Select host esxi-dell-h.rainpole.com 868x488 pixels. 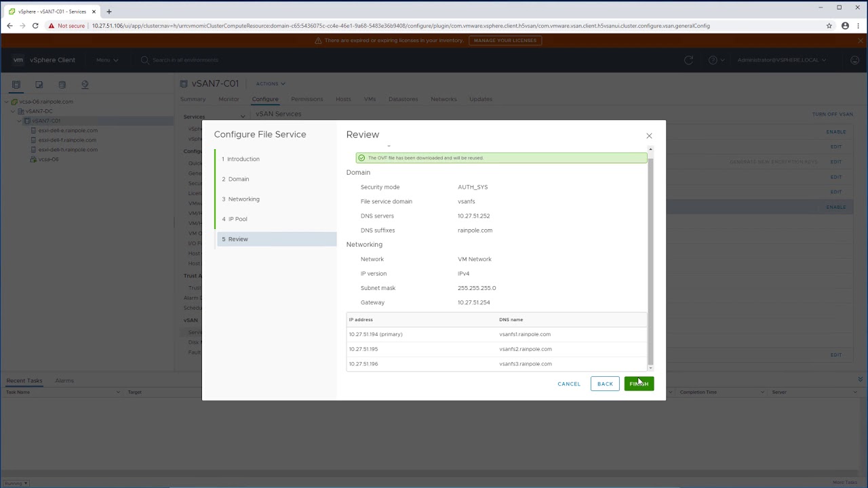pos(68,149)
